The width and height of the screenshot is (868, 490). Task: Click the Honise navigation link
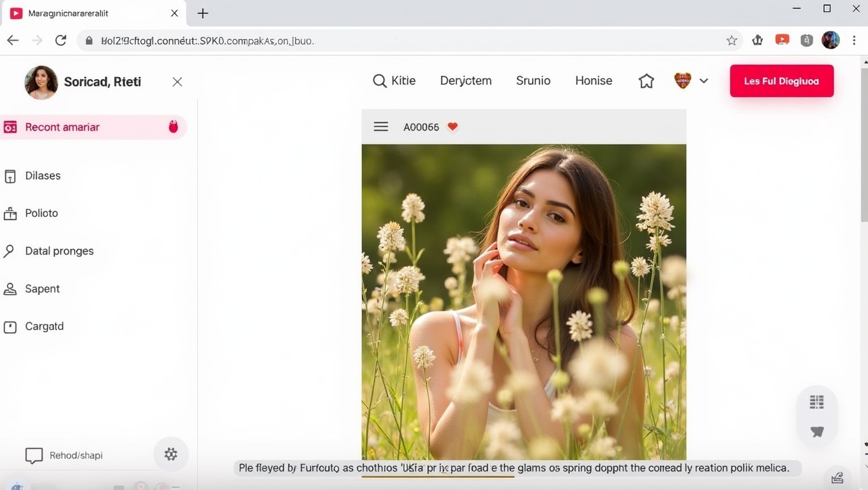click(x=593, y=81)
